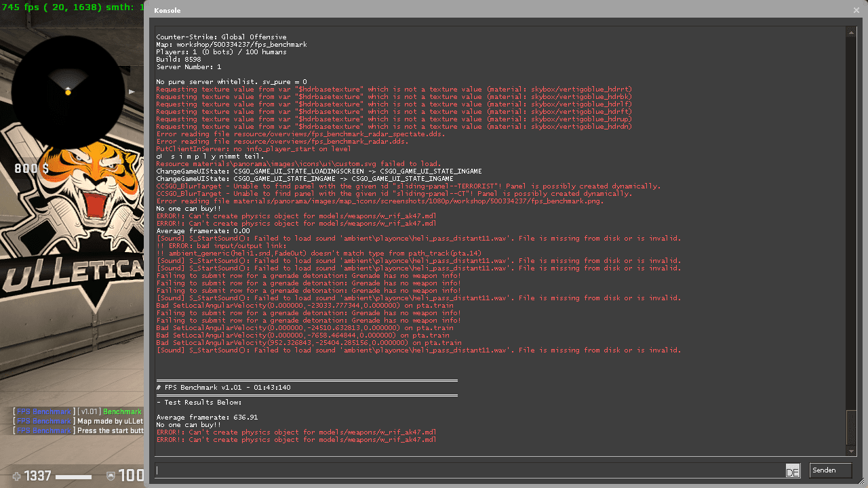Click the 'Average framerate: 0.00' line

tap(203, 231)
